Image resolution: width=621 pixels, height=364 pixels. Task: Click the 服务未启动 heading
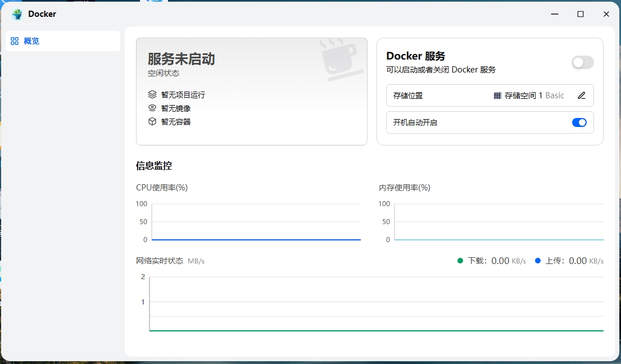pyautogui.click(x=182, y=59)
